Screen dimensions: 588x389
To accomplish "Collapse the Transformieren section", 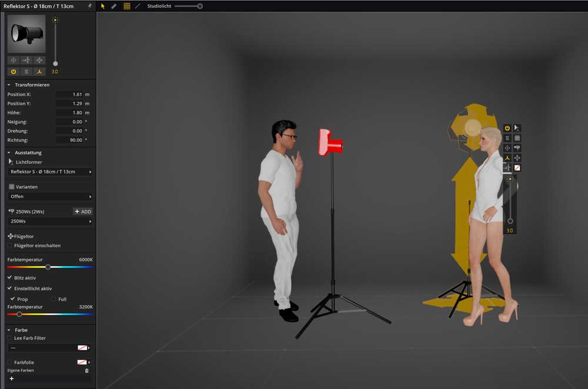I will coord(9,85).
